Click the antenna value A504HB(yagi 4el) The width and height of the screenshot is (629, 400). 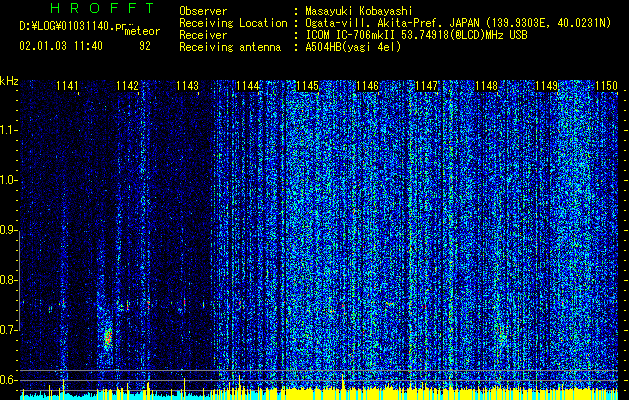pyautogui.click(x=353, y=47)
